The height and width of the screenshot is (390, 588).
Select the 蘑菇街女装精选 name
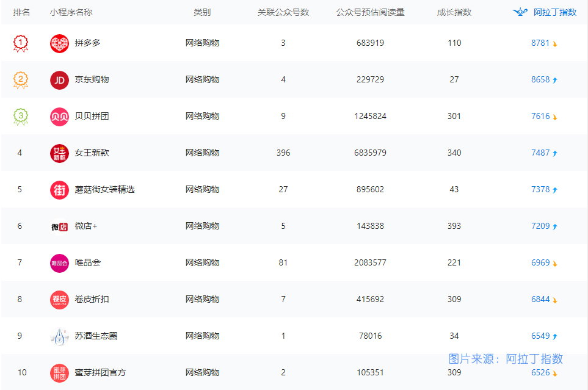point(104,189)
